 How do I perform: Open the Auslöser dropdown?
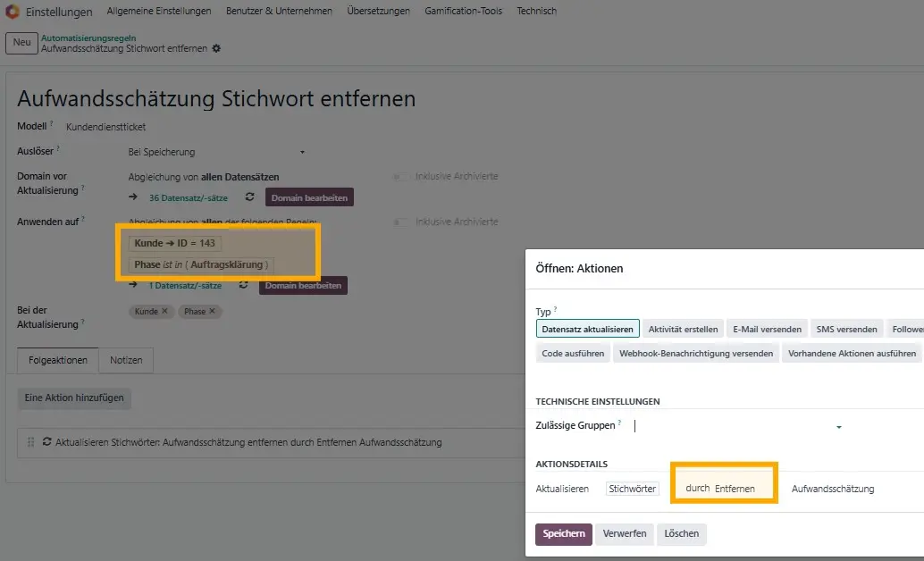click(216, 152)
